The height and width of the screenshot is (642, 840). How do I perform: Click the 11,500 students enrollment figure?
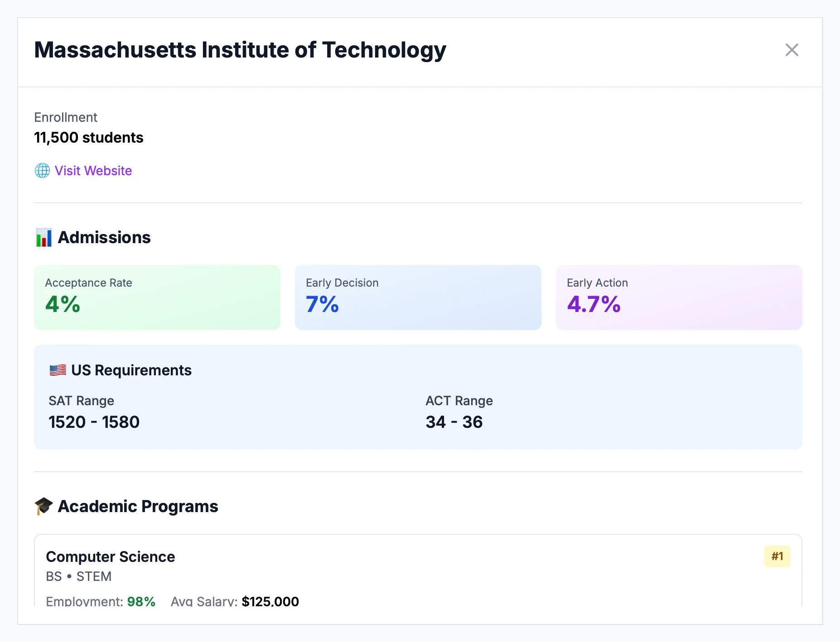coord(88,137)
